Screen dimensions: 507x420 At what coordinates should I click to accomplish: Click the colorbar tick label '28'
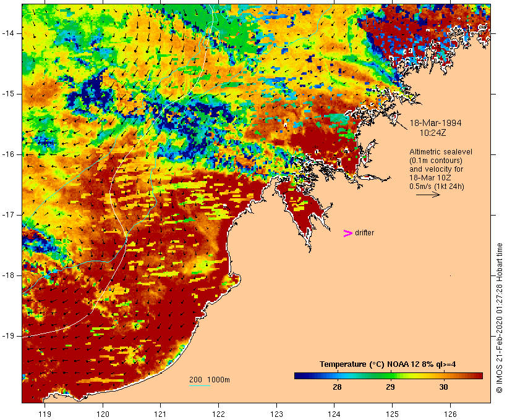tap(337, 387)
